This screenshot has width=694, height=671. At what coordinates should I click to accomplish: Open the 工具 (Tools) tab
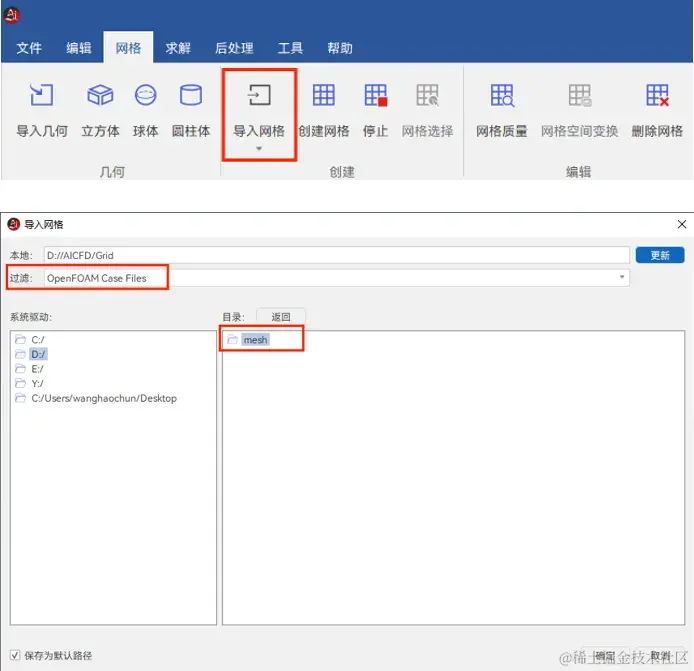point(290,48)
